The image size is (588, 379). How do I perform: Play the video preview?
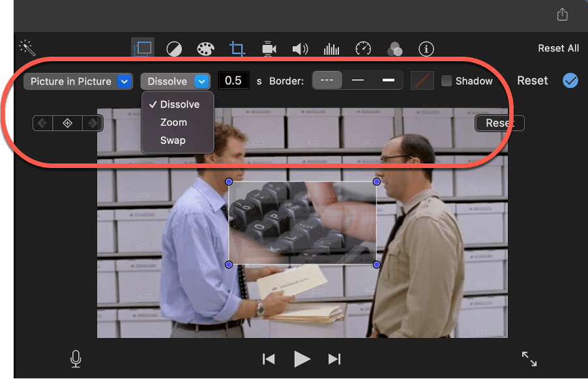pyautogui.click(x=302, y=359)
